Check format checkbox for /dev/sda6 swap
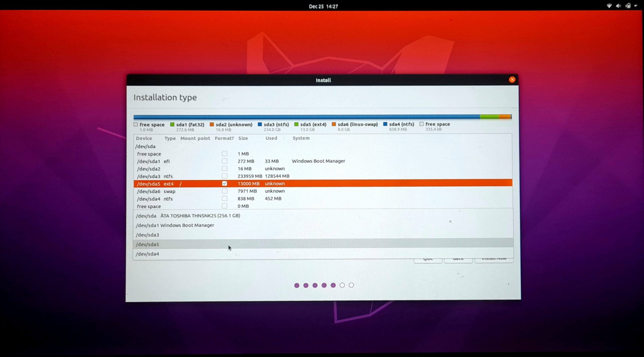The width and height of the screenshot is (644, 357). tap(224, 191)
